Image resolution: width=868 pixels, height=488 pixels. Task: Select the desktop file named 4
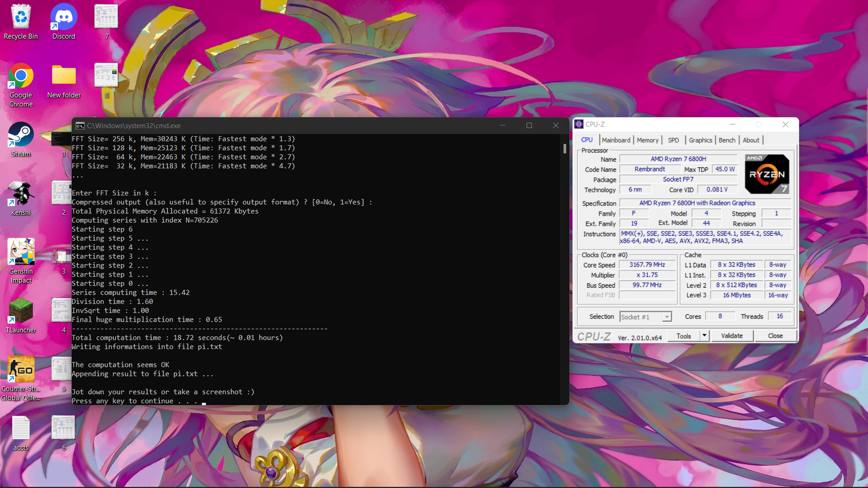pyautogui.click(x=61, y=315)
